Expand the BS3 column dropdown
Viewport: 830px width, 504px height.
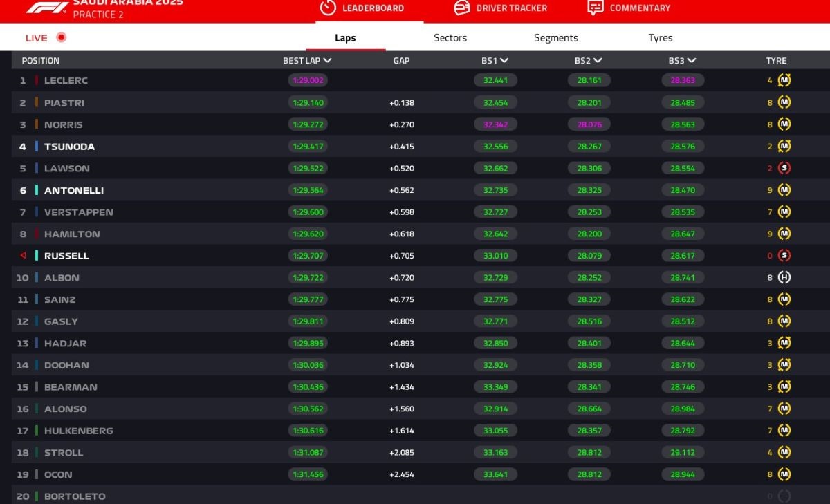[691, 61]
